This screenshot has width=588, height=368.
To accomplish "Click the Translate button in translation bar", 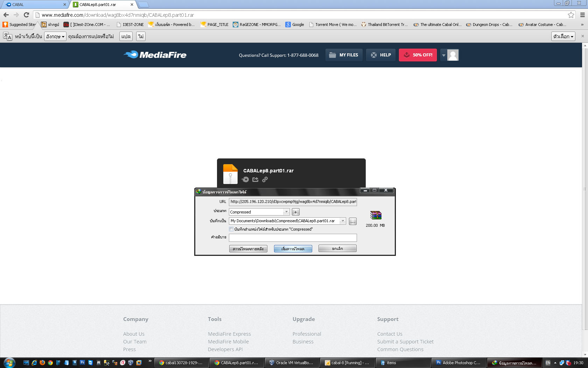I will tap(126, 36).
